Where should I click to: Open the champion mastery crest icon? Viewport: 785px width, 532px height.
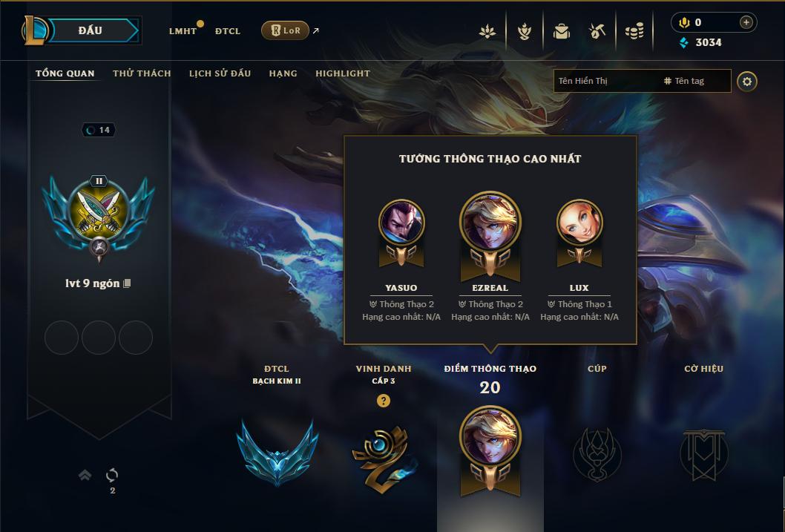524,32
